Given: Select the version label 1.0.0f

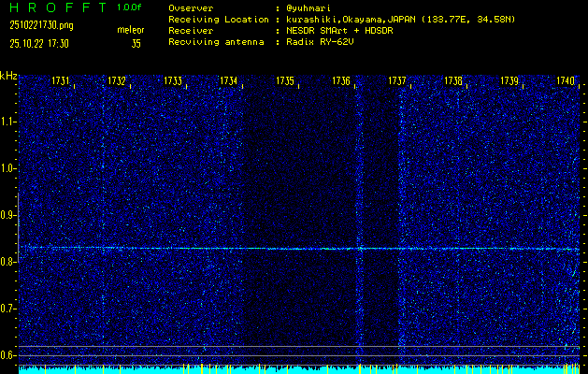Looking at the screenshot, I should coord(129,7).
